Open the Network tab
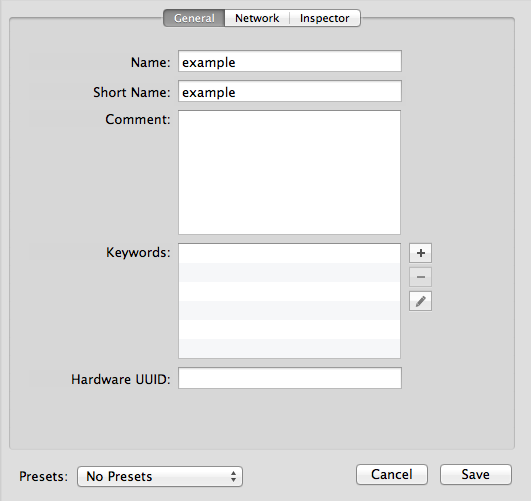 (257, 18)
